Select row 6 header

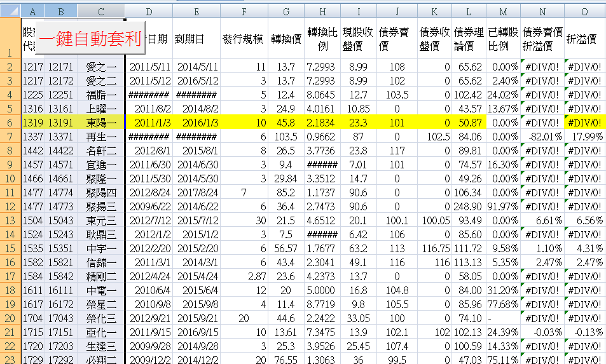click(x=10, y=122)
